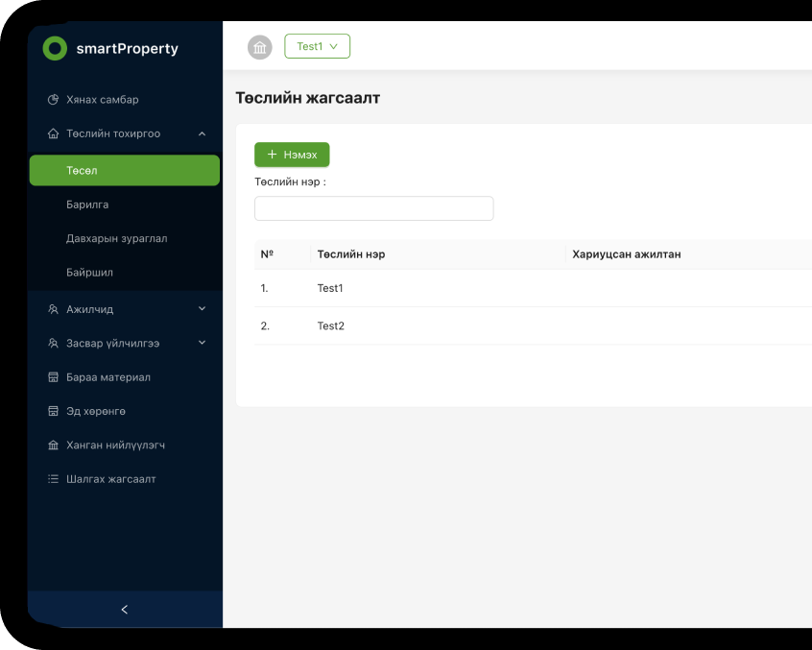812x650 pixels.
Task: Collapse the Төслийн тохиргоо menu chevron
Action: (x=202, y=134)
